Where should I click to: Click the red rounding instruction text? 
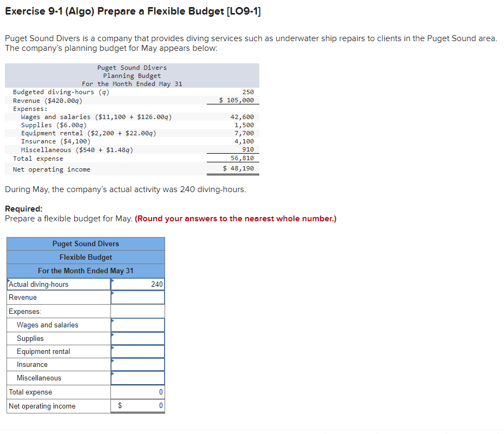(235, 219)
